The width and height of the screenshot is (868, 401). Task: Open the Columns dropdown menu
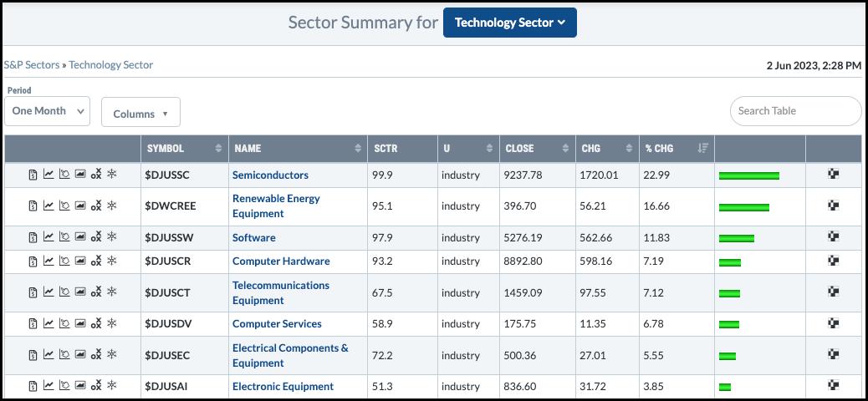point(140,113)
